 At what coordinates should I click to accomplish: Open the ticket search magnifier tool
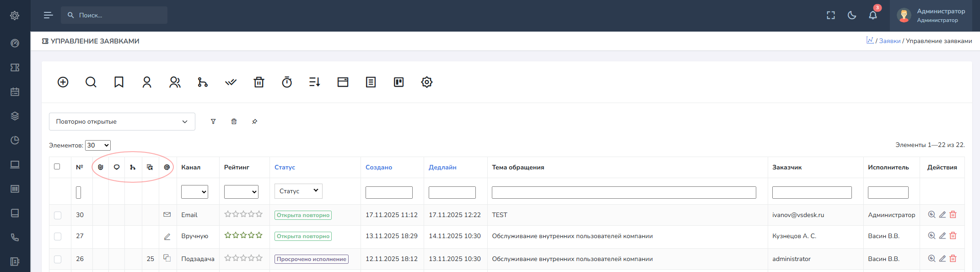click(x=91, y=82)
